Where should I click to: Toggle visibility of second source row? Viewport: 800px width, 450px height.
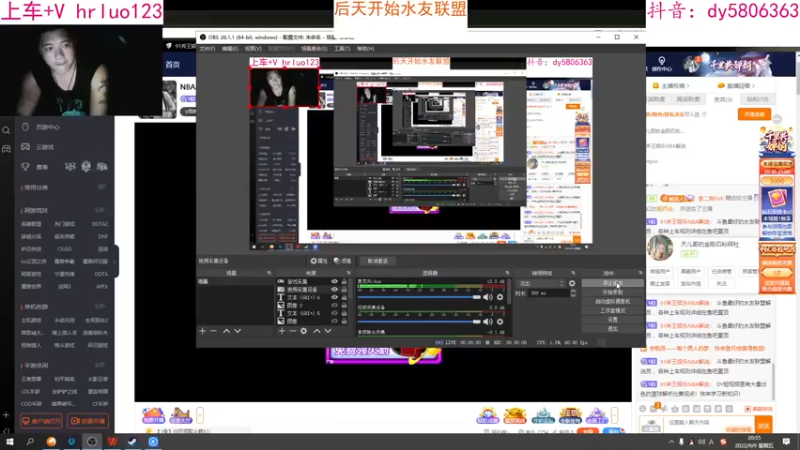click(x=334, y=289)
